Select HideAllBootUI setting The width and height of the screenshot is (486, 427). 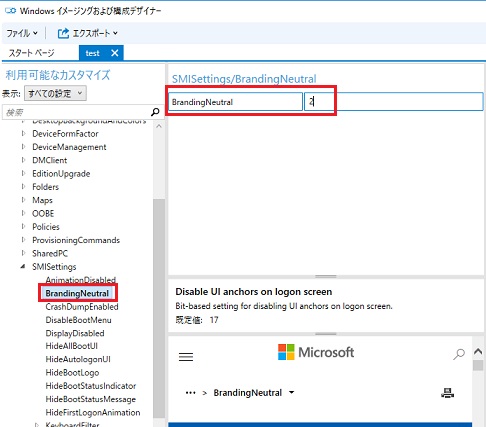(72, 346)
